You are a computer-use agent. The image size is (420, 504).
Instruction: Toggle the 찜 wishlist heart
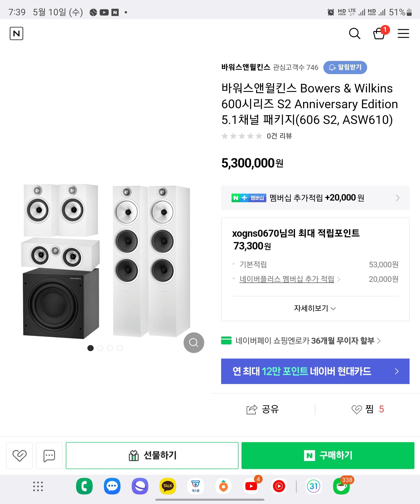356,409
